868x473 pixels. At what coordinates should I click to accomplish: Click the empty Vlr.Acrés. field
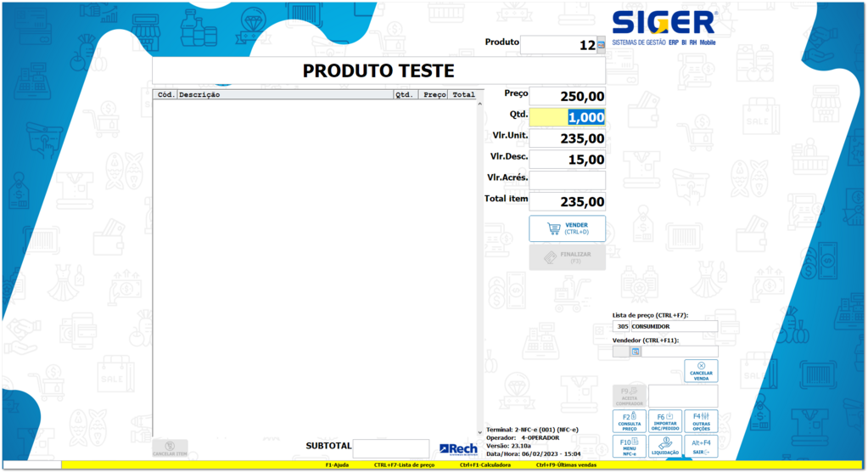(568, 181)
